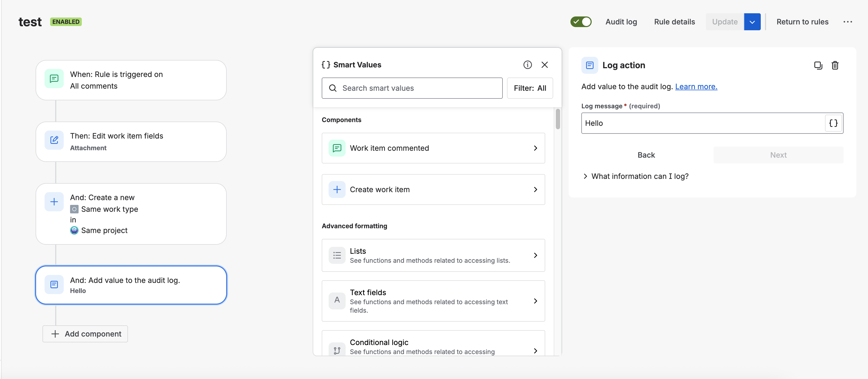Image resolution: width=868 pixels, height=379 pixels.
Task: Click the audit log step icon
Action: point(54,285)
